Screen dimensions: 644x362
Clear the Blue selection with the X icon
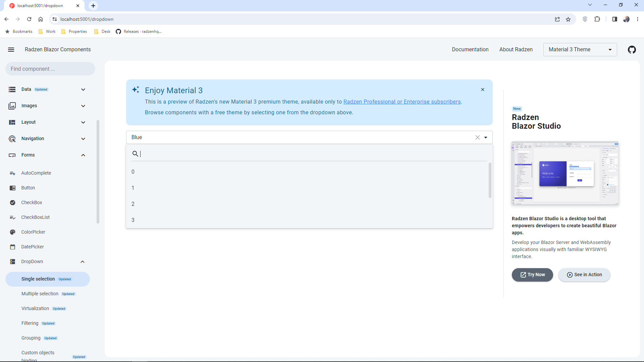click(478, 137)
